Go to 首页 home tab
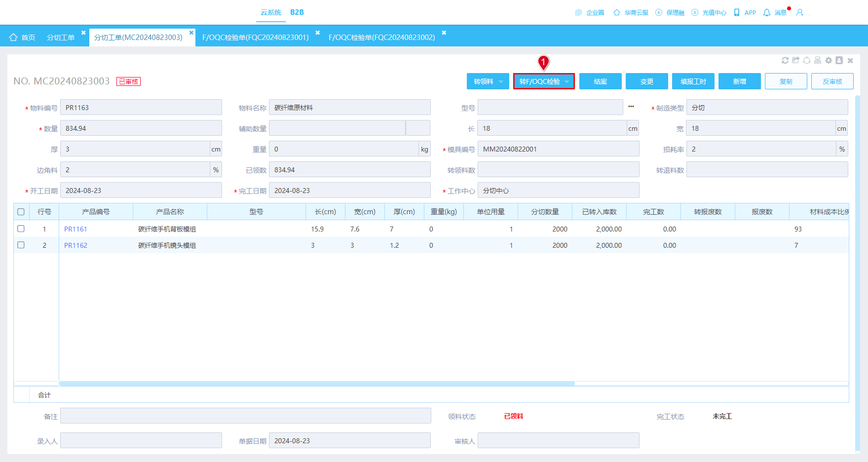The width and height of the screenshot is (868, 462). pos(22,37)
